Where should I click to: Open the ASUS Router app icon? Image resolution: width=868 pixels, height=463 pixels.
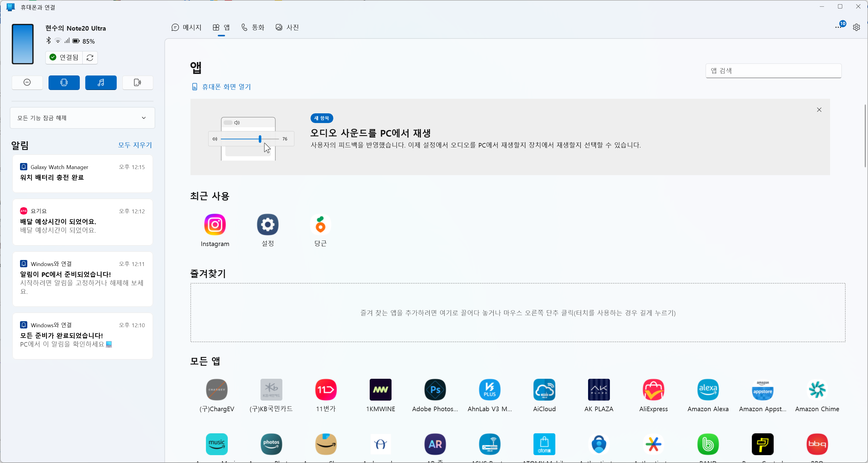[490, 444]
